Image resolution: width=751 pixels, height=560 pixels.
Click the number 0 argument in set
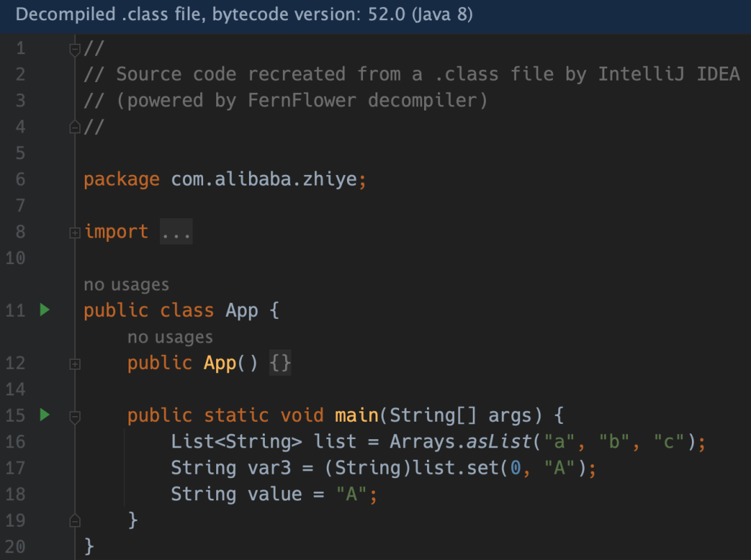tap(515, 468)
